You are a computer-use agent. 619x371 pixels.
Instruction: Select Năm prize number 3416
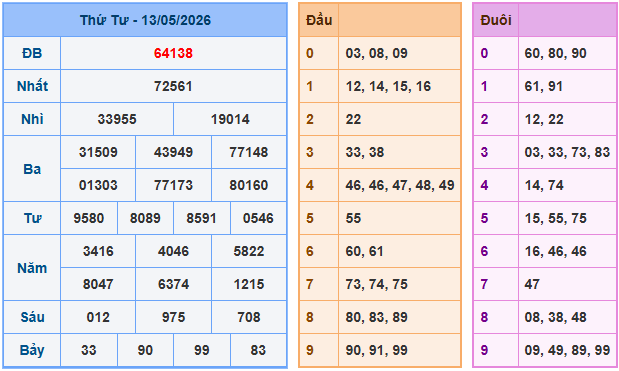(x=98, y=251)
